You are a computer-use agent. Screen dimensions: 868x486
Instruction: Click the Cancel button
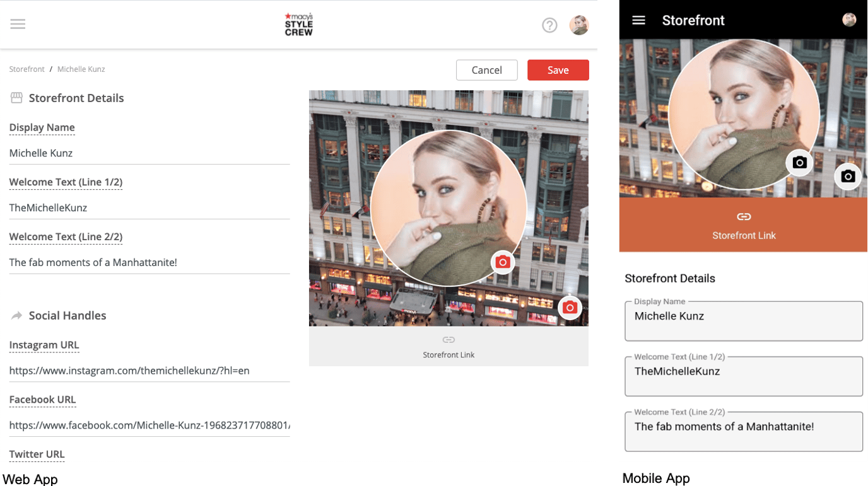pos(486,70)
